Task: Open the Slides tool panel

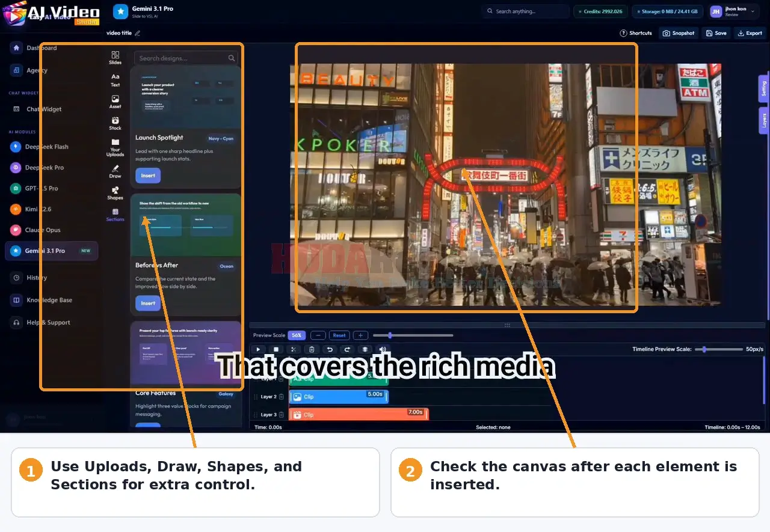Action: click(115, 58)
